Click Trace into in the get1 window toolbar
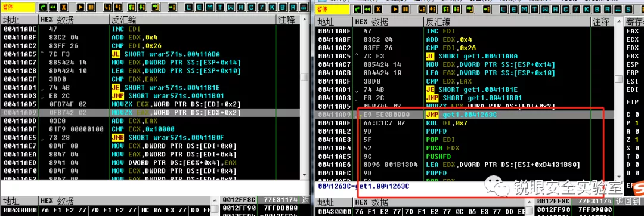The width and height of the screenshot is (644, 216). [445, 9]
